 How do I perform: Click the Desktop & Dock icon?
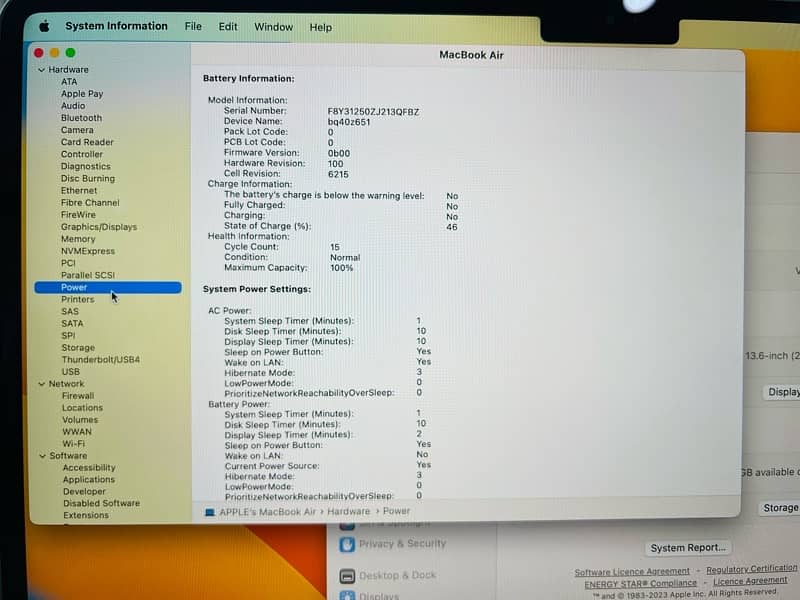click(x=345, y=576)
